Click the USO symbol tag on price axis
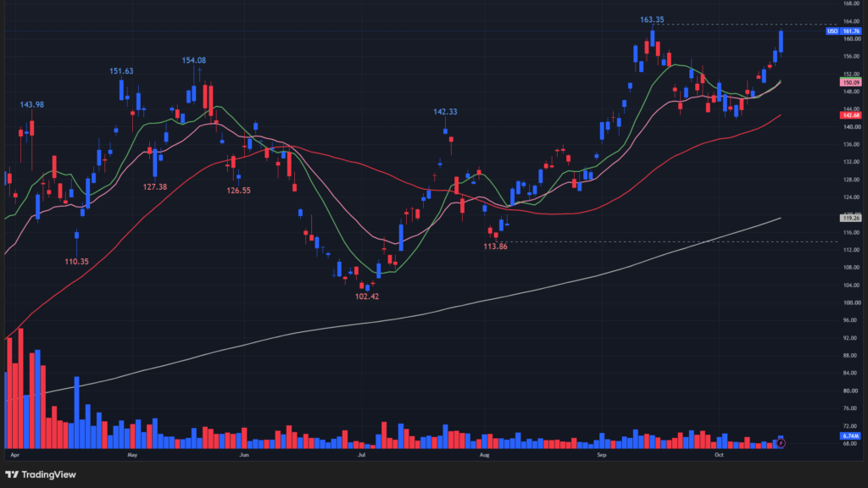The height and width of the screenshot is (488, 868). (832, 31)
